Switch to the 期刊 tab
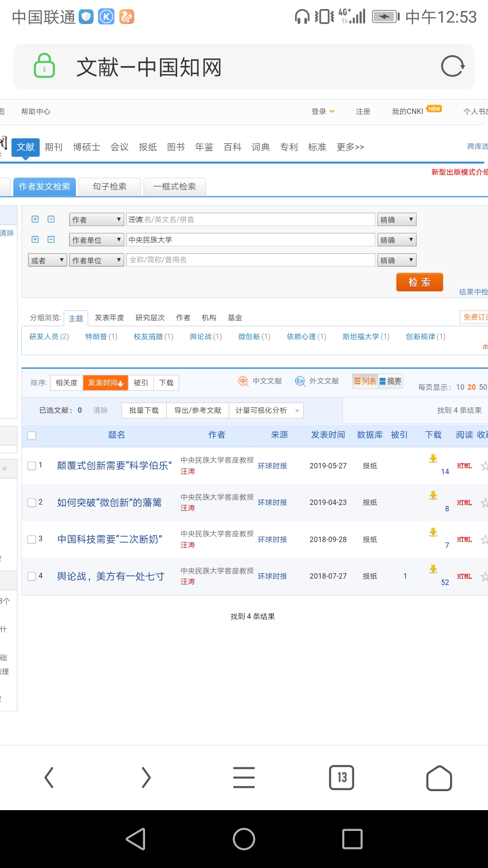 pos(54,147)
